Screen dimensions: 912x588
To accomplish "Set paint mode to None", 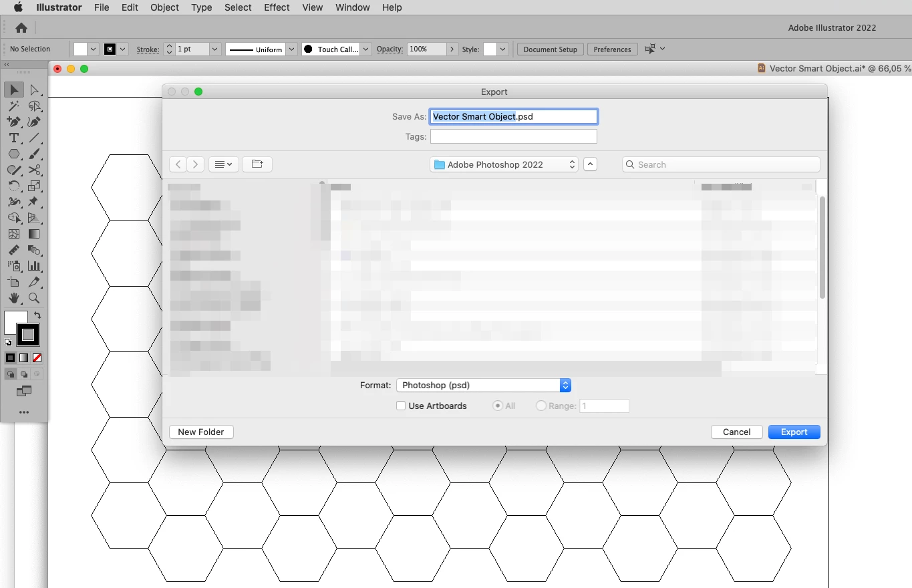I will [x=37, y=358].
